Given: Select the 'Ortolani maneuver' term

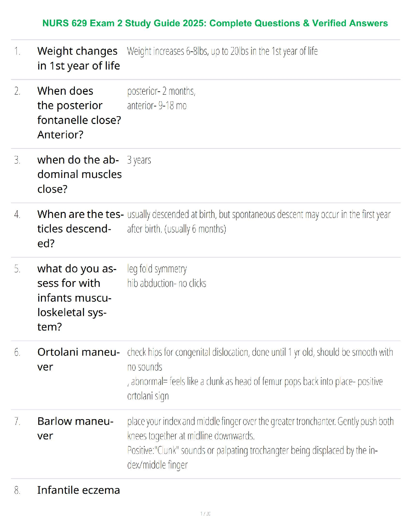Looking at the screenshot, I should point(79,359).
